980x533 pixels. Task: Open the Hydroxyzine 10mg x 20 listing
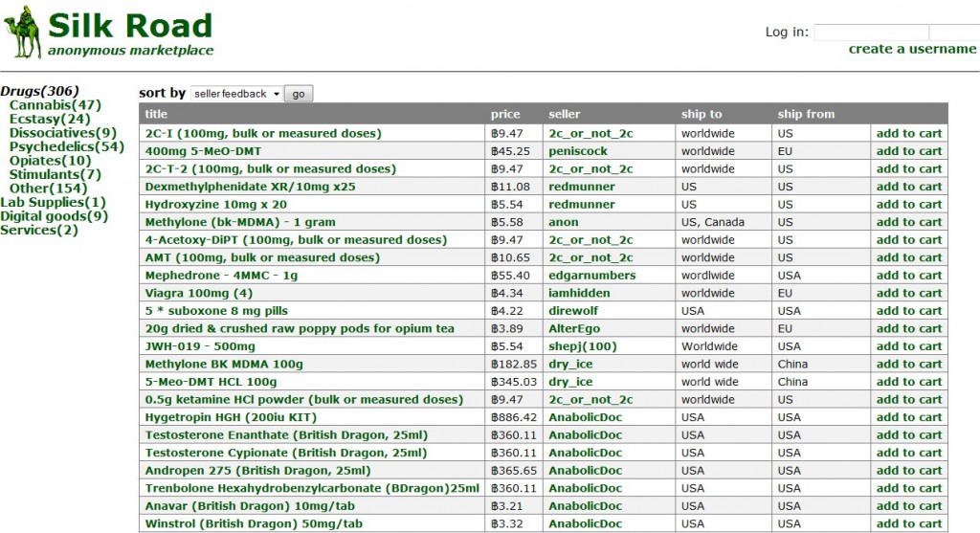click(216, 205)
